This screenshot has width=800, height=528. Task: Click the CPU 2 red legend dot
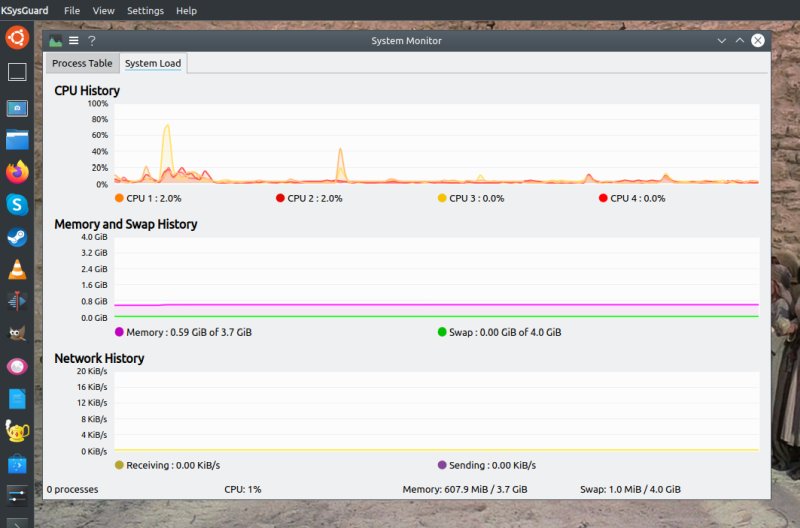point(280,198)
